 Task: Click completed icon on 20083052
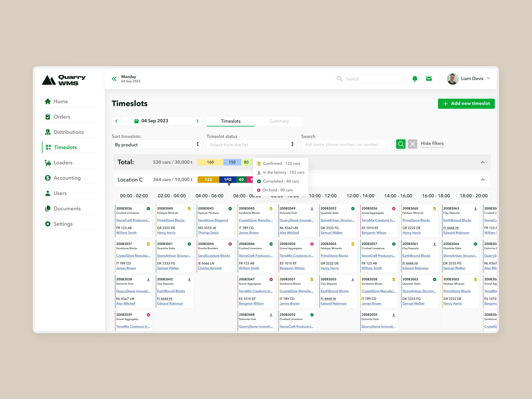pyautogui.click(x=312, y=315)
